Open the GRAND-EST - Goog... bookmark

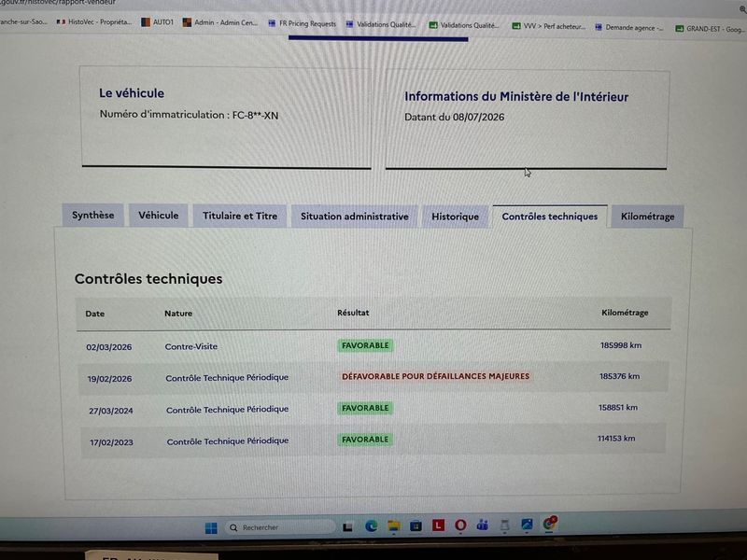click(710, 29)
